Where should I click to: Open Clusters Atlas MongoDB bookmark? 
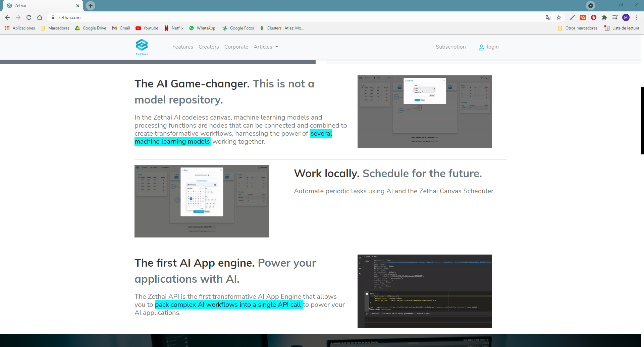pyautogui.click(x=282, y=28)
